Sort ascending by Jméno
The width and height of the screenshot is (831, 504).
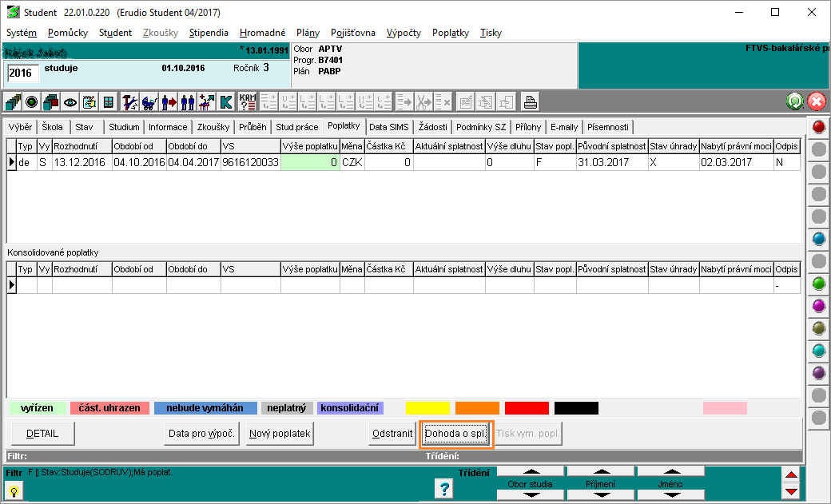pos(671,472)
